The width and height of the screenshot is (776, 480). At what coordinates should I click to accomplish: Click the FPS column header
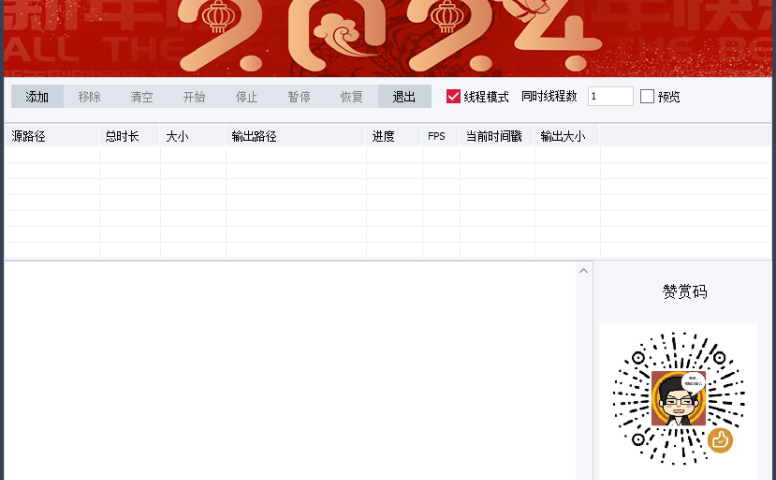point(441,136)
